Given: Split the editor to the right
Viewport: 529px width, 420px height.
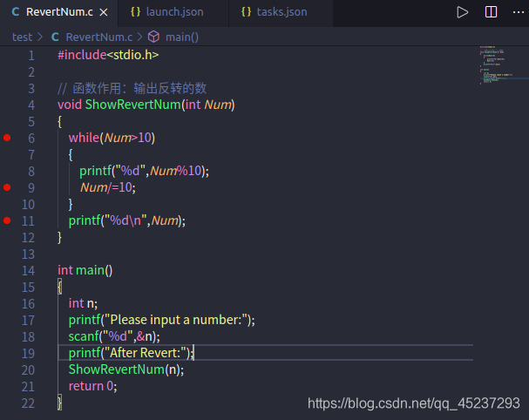Looking at the screenshot, I should click(491, 12).
